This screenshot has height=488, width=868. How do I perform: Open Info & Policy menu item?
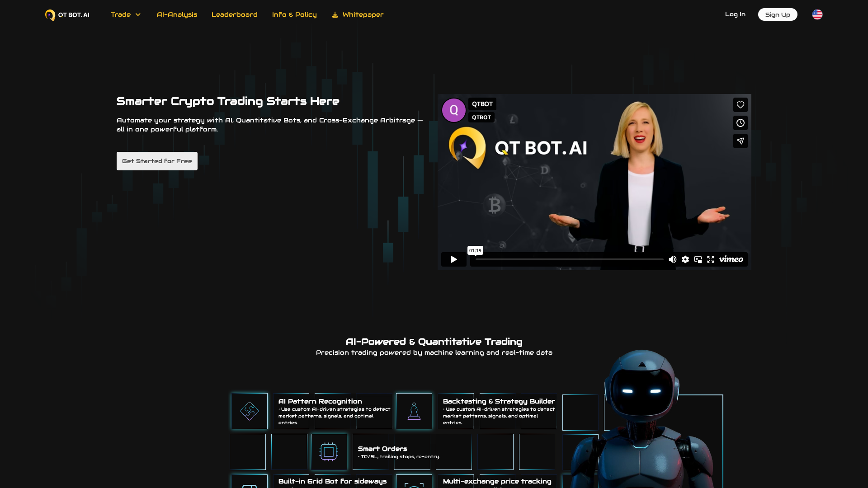pyautogui.click(x=294, y=14)
